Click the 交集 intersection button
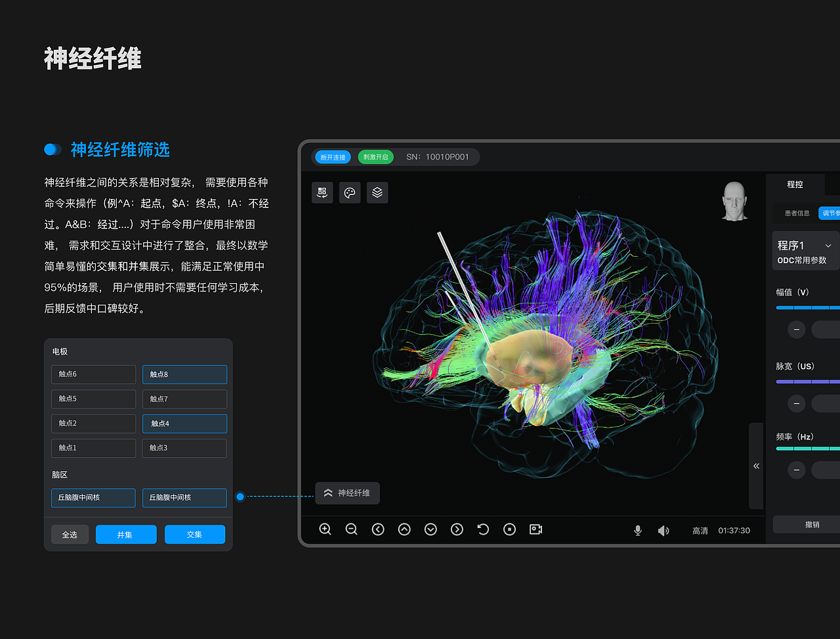Screen dimensions: 840x639 click(195, 535)
